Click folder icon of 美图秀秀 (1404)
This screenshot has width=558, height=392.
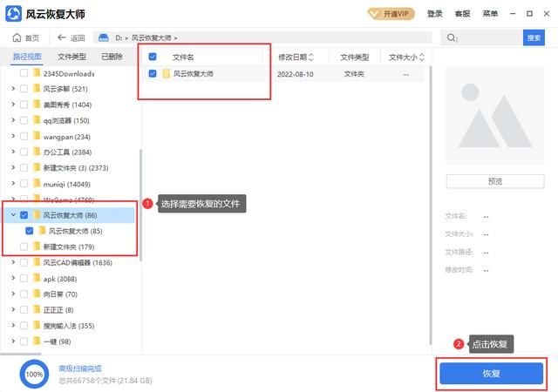(x=37, y=105)
